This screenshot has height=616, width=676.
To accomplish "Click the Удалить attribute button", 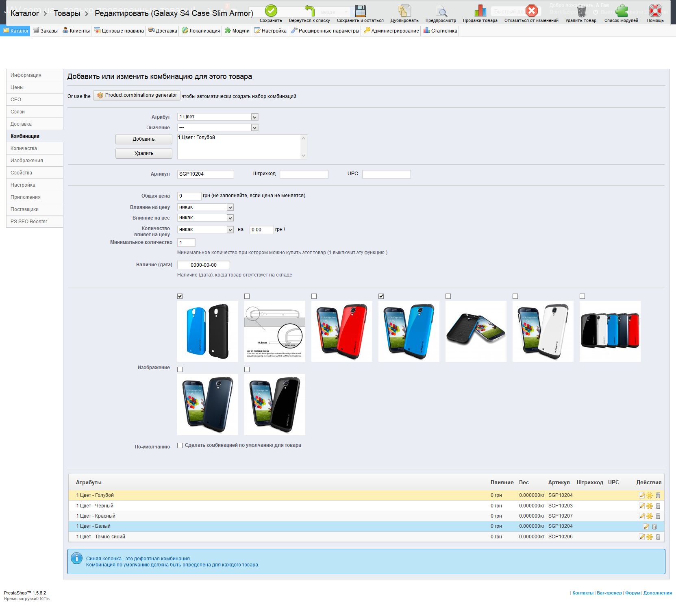I will click(144, 153).
